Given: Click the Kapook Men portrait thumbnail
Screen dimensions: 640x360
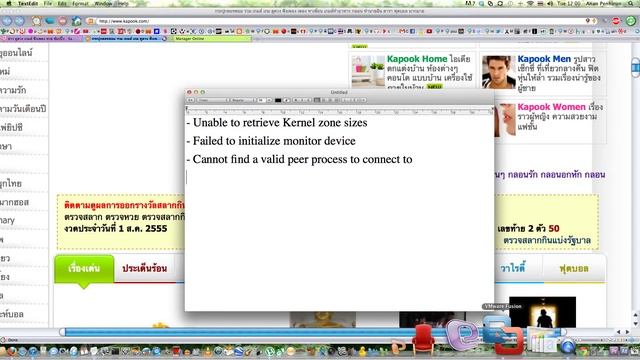Looking at the screenshot, I should 498,72.
